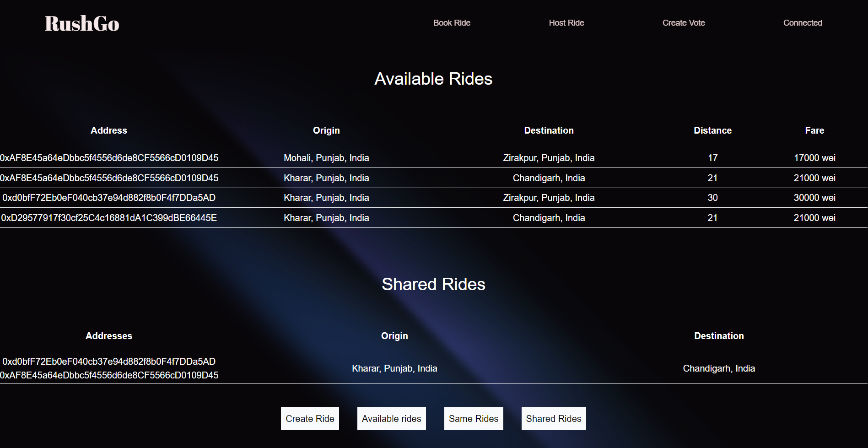Click the RushGo logo
The height and width of the screenshot is (448, 868).
pyautogui.click(x=81, y=23)
